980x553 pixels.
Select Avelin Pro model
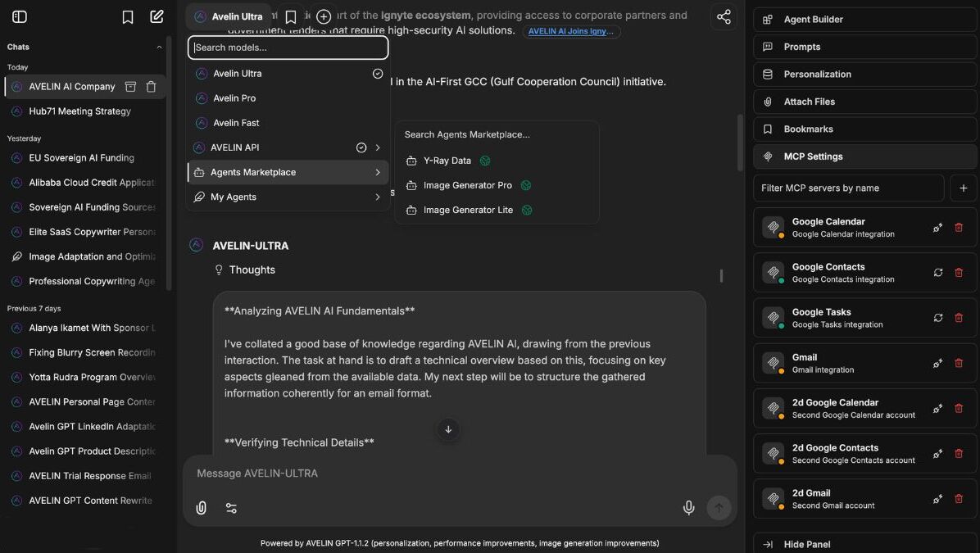pyautogui.click(x=288, y=99)
